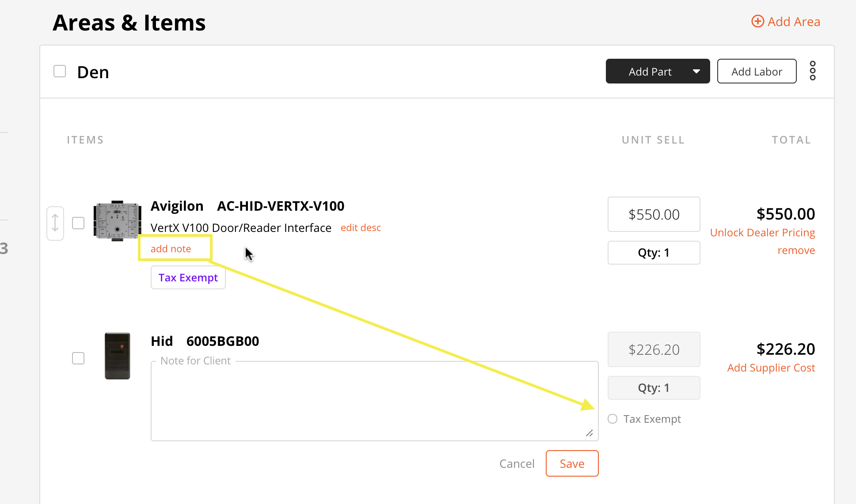Click Add Supplier Cost link
This screenshot has height=504, width=856.
(771, 368)
